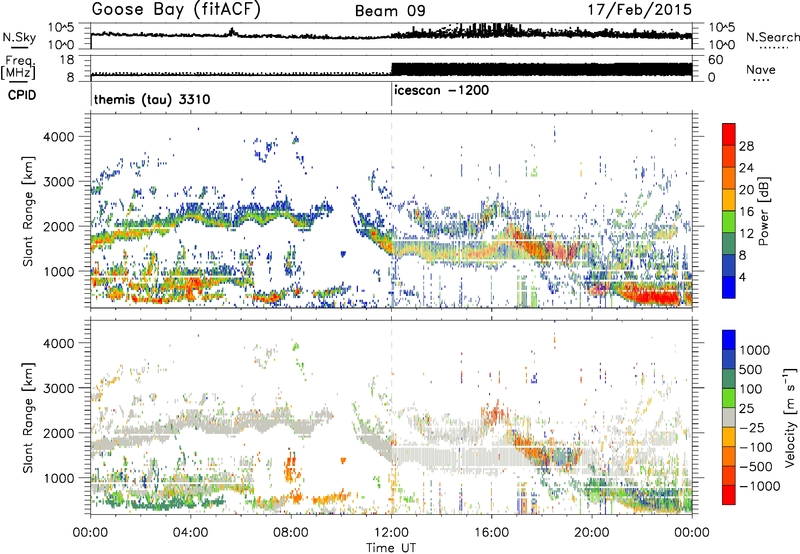Click the '00:00' label at time axis end
This screenshot has width=800, height=554.
point(692,533)
